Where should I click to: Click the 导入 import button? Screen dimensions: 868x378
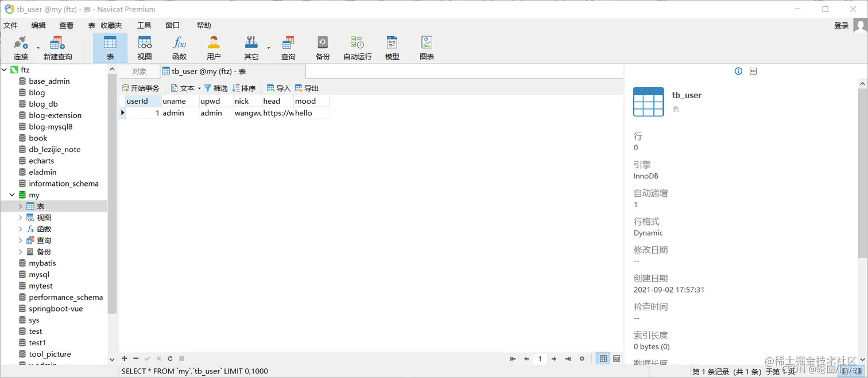[279, 88]
